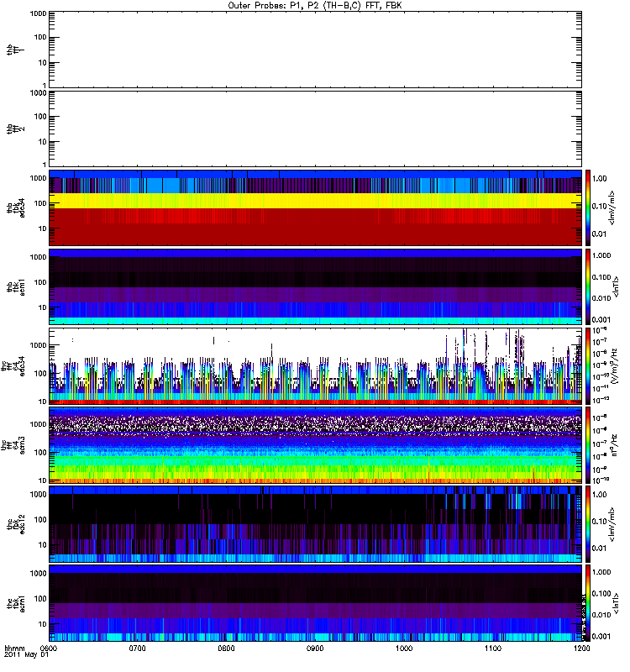Click the 1000 time axis label
Screen dimensions: 630x672
pos(404,648)
